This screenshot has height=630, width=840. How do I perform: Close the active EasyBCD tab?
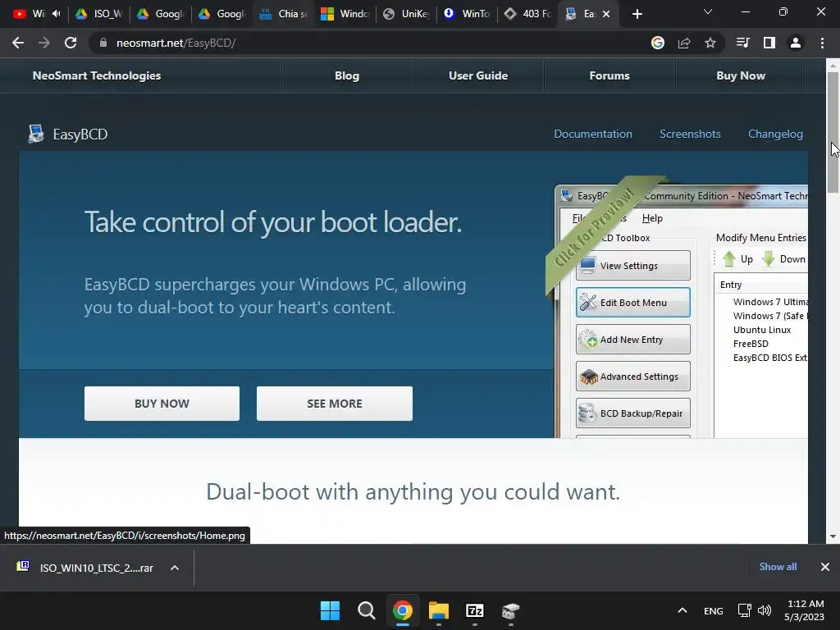click(606, 14)
